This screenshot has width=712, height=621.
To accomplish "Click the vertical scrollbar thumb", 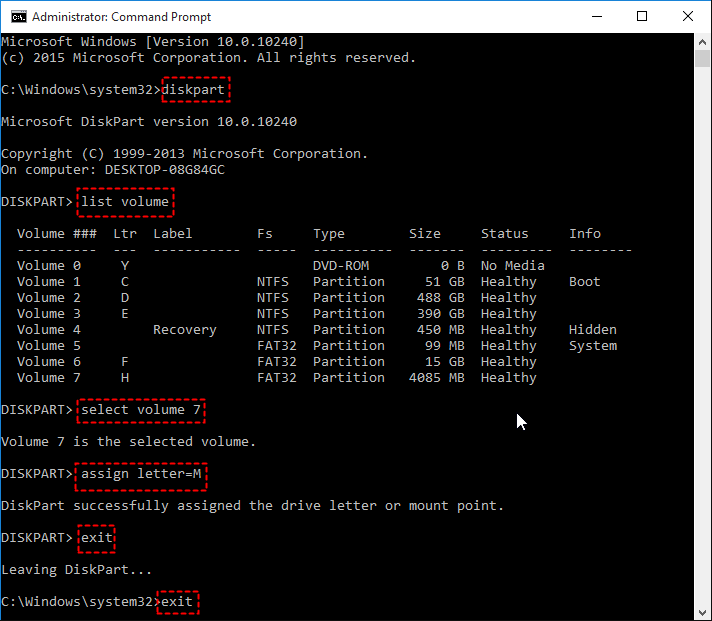I will pos(702,59).
